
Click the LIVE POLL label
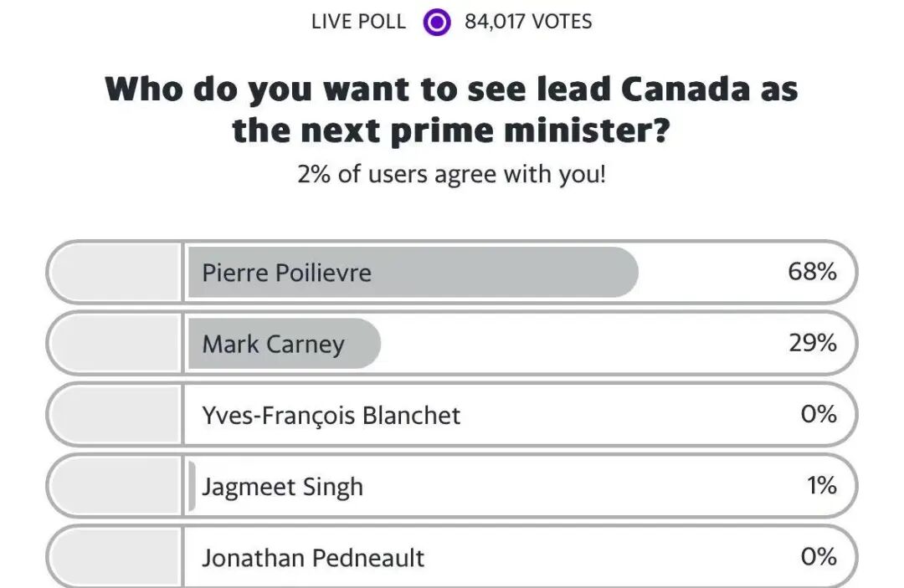click(x=358, y=22)
